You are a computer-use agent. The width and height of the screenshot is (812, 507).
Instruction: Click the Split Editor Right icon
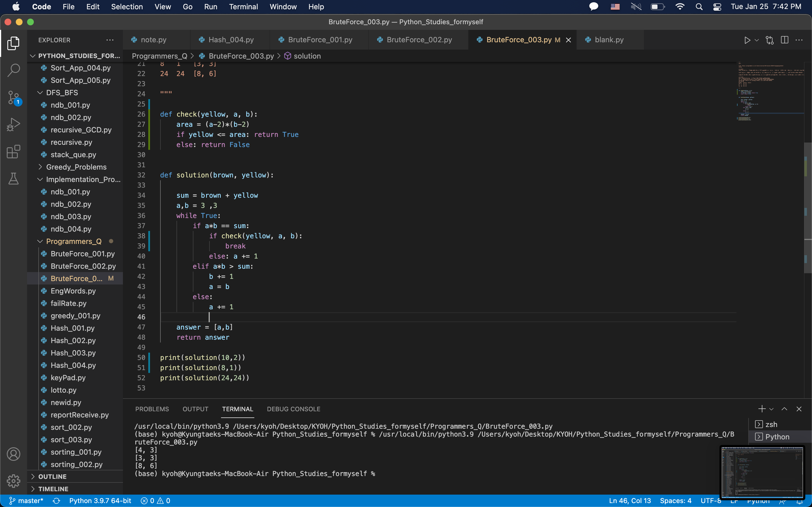(x=784, y=40)
